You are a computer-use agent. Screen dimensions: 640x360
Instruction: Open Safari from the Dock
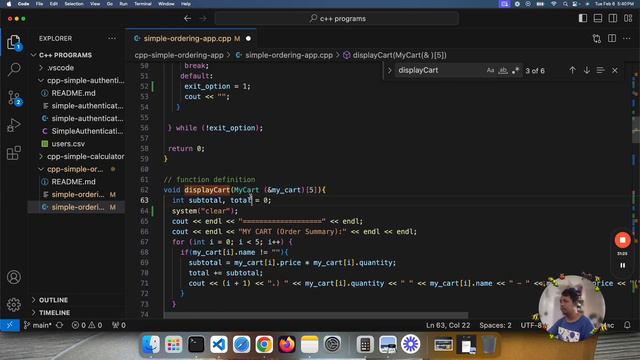pos(242,344)
